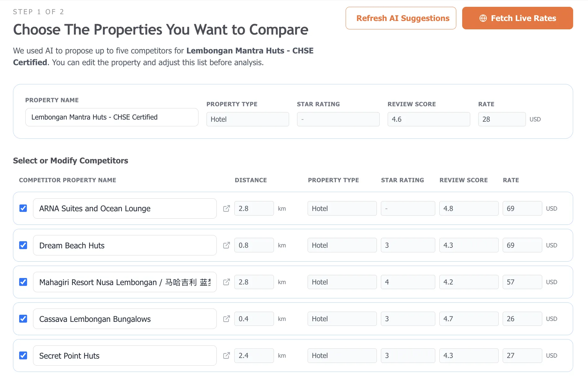Uncheck the Secret Point Huts checkbox

pyautogui.click(x=23, y=356)
